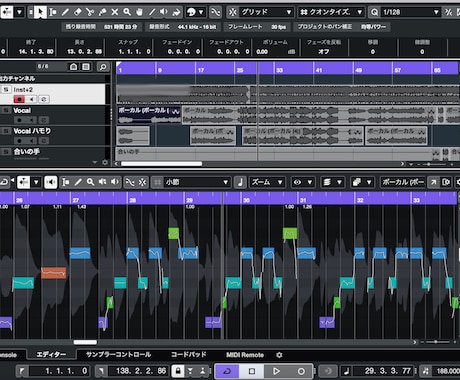
Task: Select the editor Zoom magnifier tool
Action: click(90, 182)
